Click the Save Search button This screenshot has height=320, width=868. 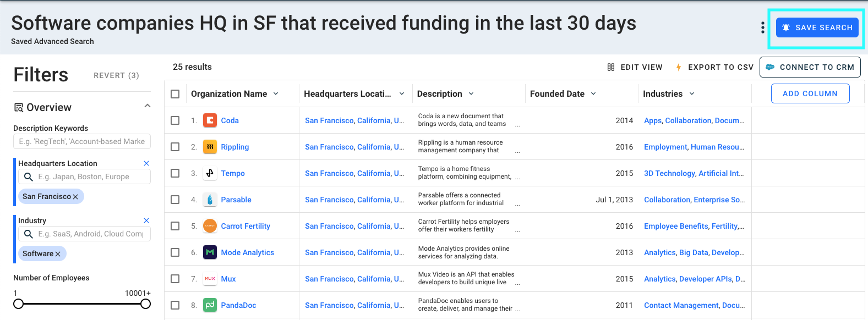point(817,27)
